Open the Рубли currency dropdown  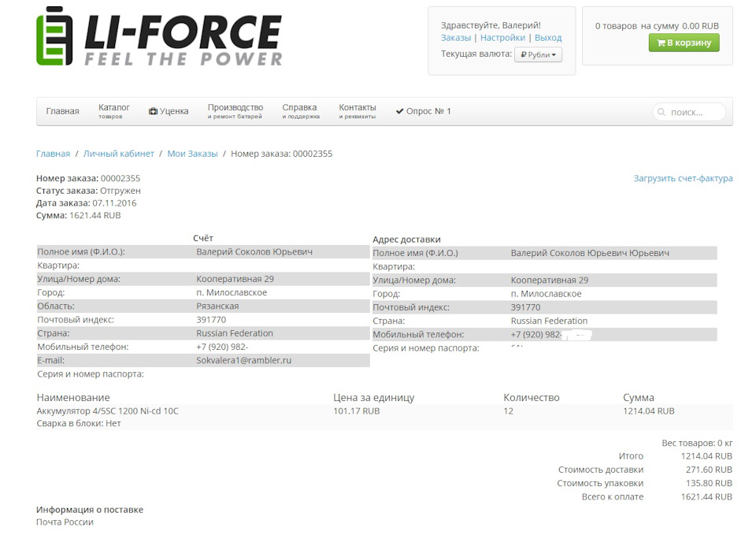(538, 55)
